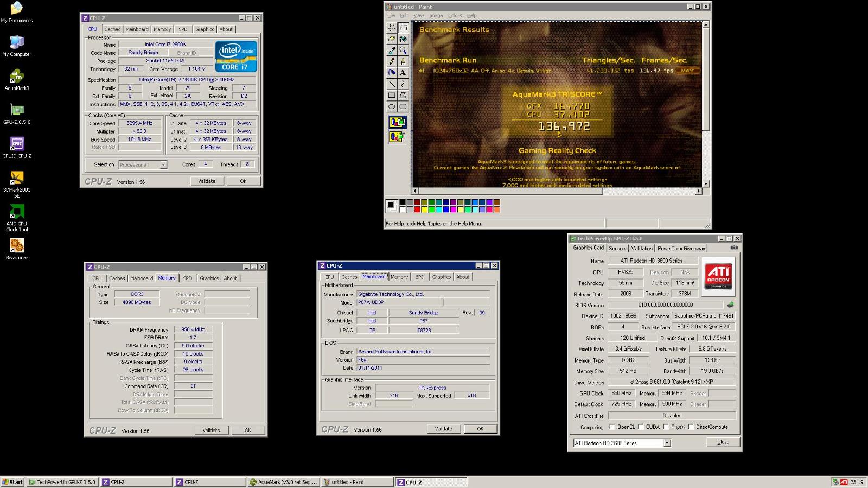Select the rectangular Select tool in Paint

point(403,27)
